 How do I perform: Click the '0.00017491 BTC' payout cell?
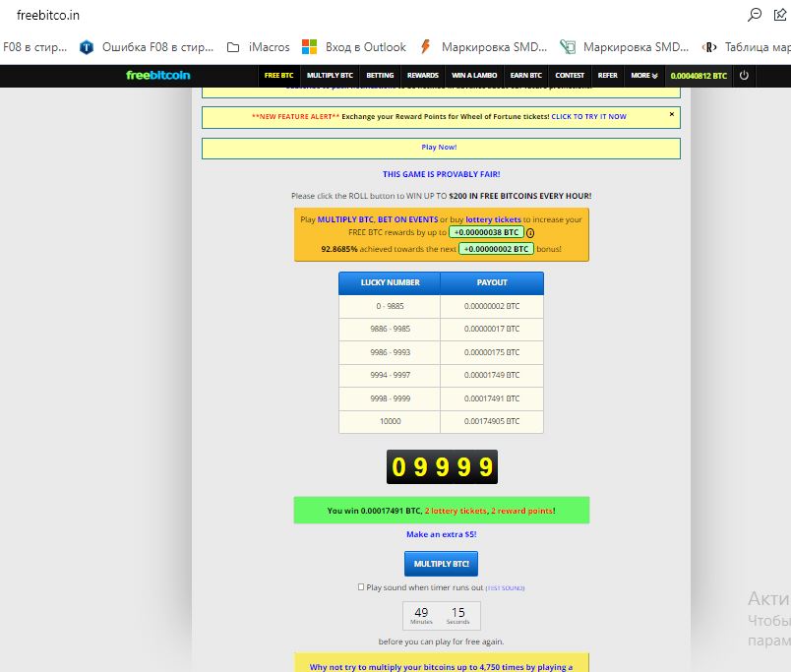click(492, 398)
